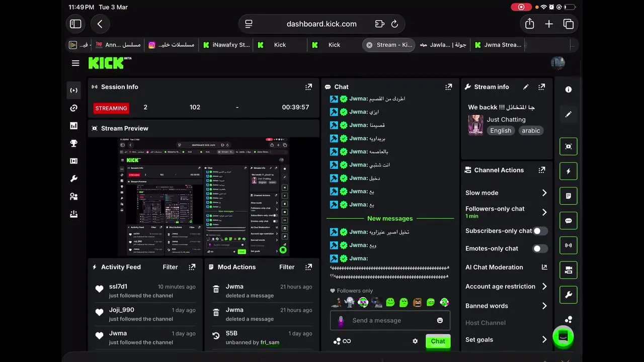Expand Followers-only chat options
This screenshot has height=362, width=644.
[x=544, y=212]
